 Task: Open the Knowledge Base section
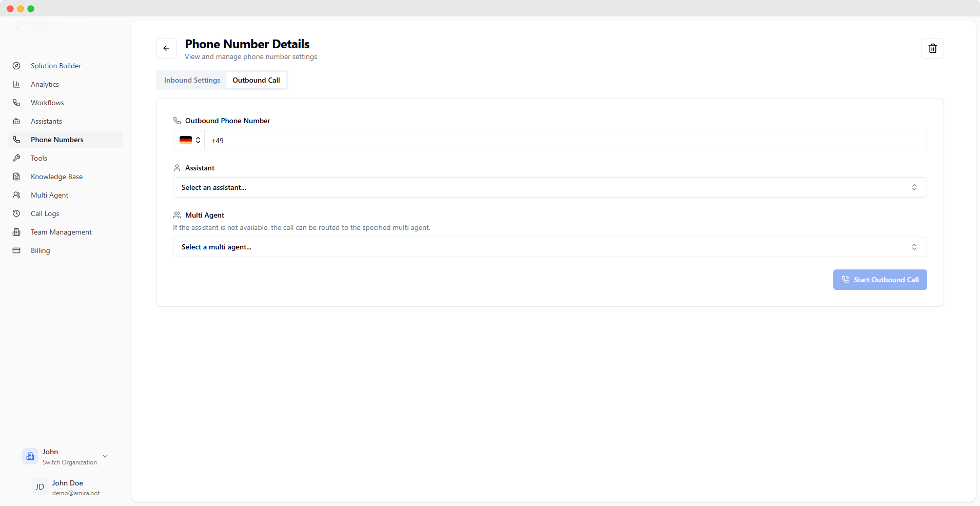(56, 177)
